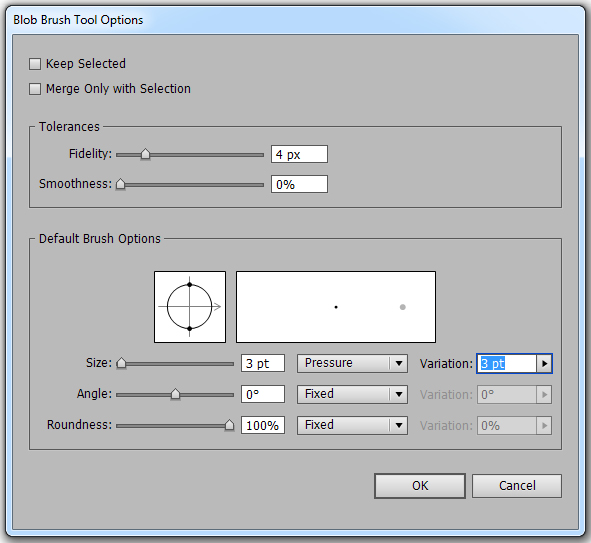The width and height of the screenshot is (591, 543).
Task: Click the Roundness slider handle
Action: pyautogui.click(x=229, y=425)
